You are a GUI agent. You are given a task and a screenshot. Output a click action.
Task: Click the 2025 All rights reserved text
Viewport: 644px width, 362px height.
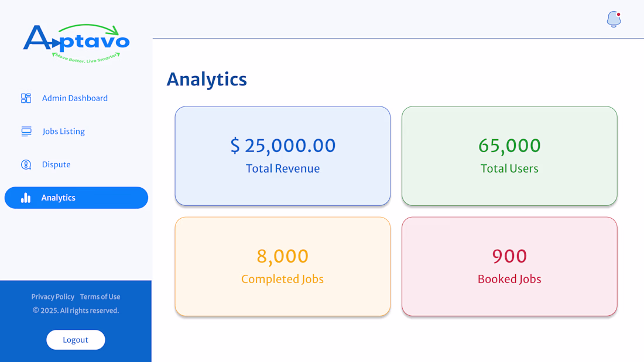(x=76, y=311)
